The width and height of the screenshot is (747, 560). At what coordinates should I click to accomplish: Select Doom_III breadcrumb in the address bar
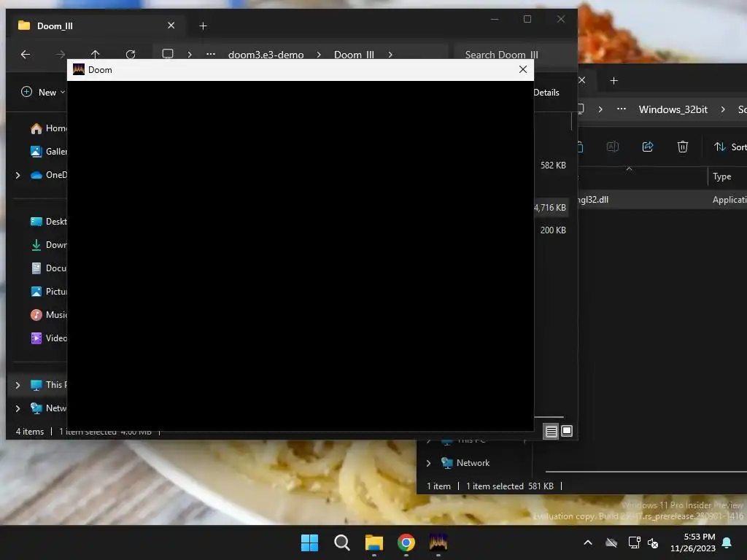point(354,55)
